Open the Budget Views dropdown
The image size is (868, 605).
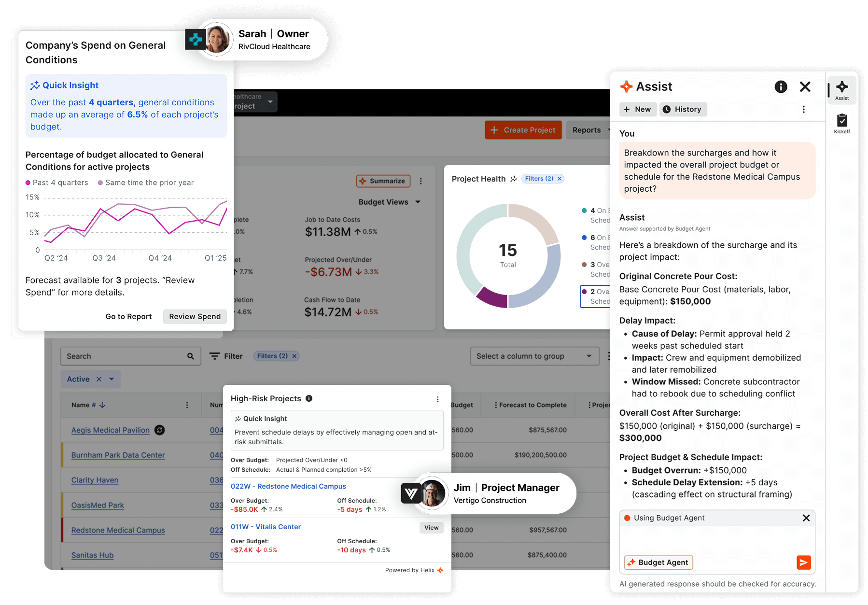point(389,202)
